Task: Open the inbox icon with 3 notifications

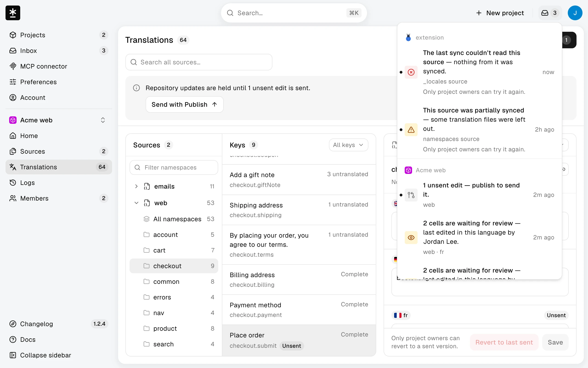Action: [x=550, y=13]
